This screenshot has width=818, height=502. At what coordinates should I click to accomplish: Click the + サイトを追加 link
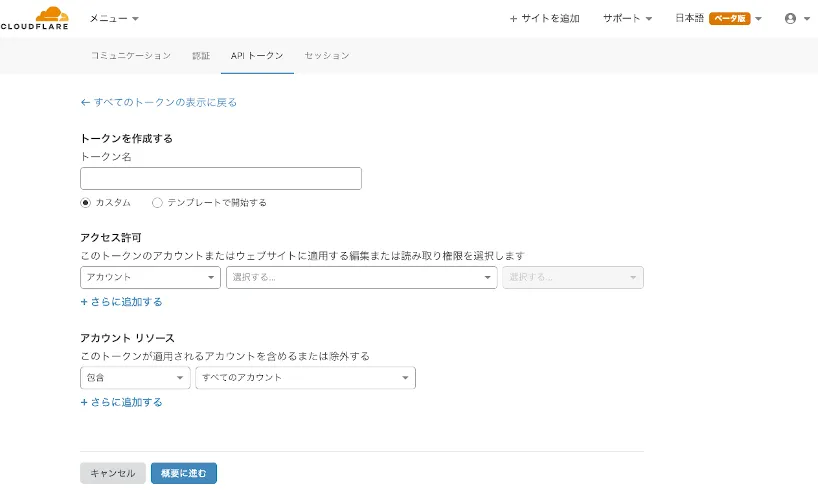pyautogui.click(x=544, y=18)
